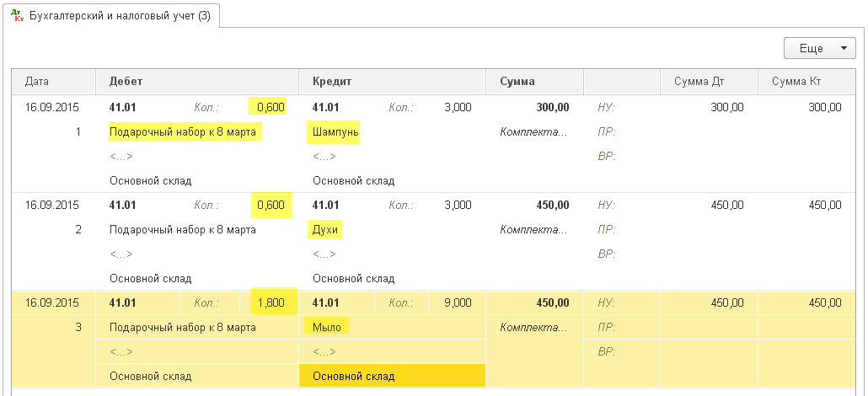
Task: Click the Сумма Дт column header
Action: 699,82
